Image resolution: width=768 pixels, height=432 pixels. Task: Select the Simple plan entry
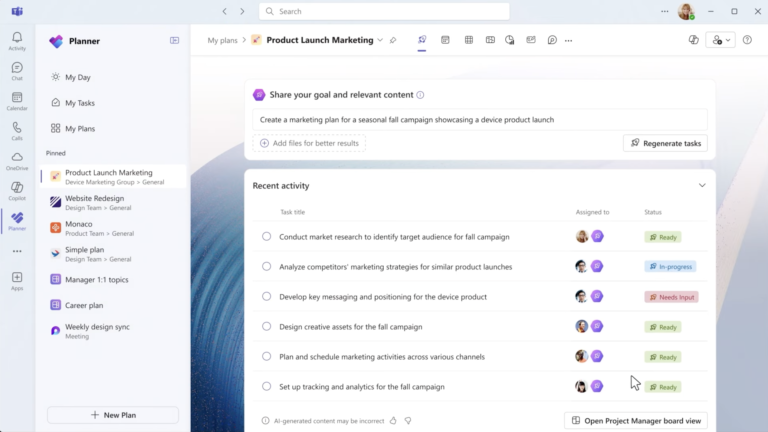114,254
